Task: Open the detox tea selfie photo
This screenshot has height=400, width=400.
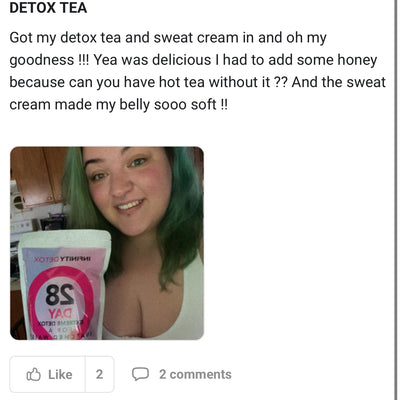Action: click(x=107, y=243)
